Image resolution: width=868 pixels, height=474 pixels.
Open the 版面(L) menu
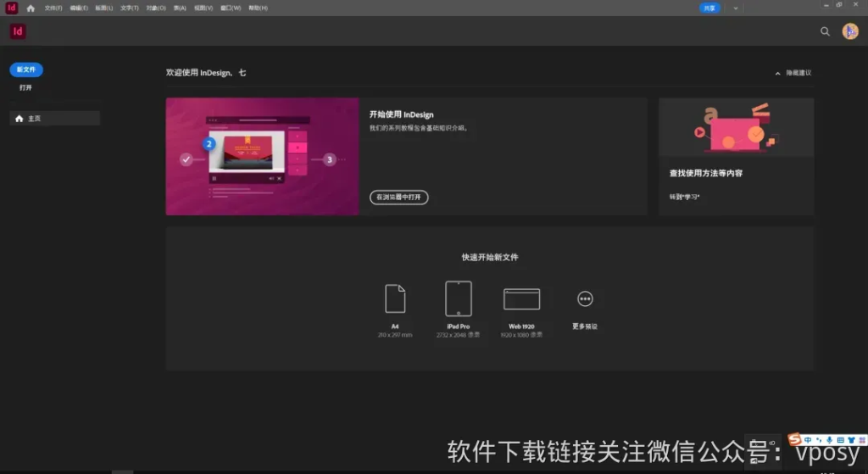click(104, 8)
